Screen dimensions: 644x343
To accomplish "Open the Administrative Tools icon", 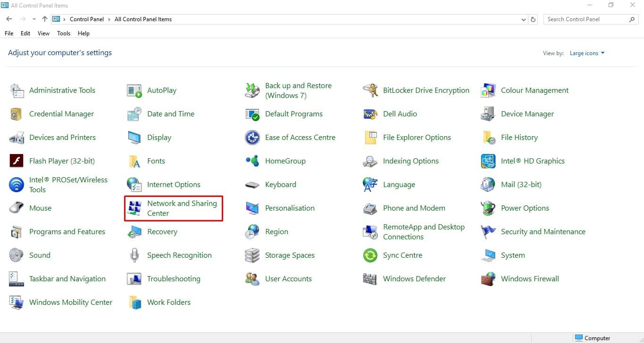I will [x=17, y=90].
